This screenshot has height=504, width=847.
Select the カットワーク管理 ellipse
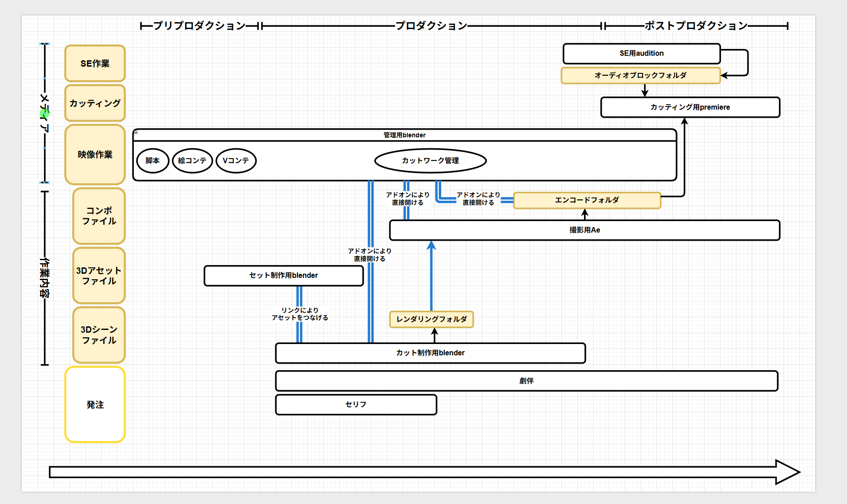[430, 160]
